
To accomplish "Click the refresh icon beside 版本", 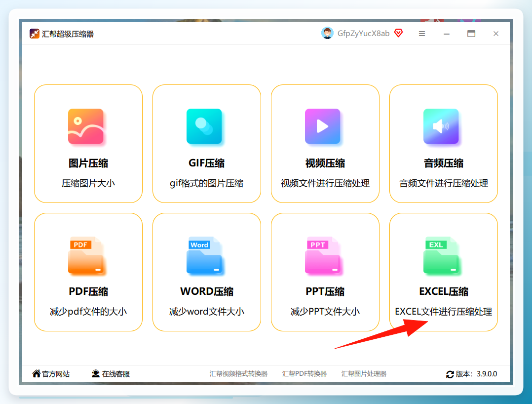I will pyautogui.click(x=450, y=374).
